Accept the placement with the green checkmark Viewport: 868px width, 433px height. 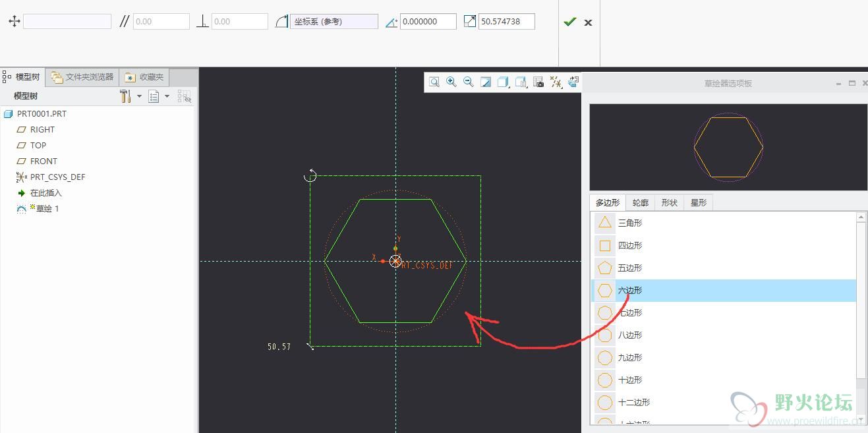[569, 22]
